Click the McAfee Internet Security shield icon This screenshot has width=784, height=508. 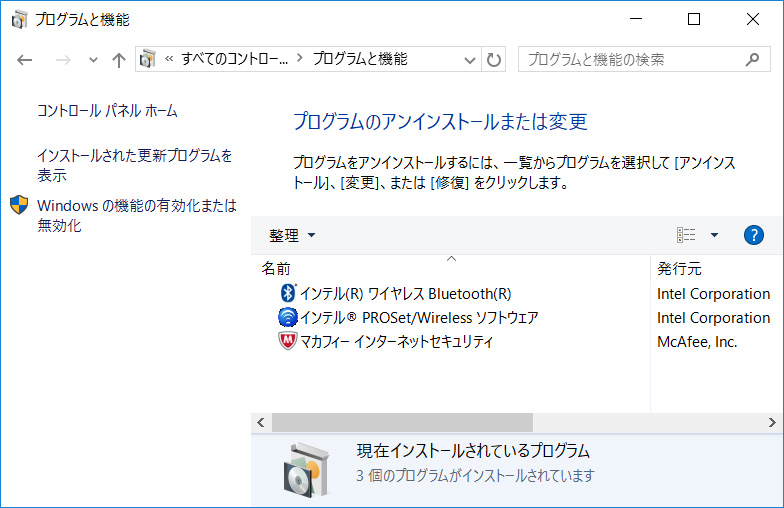pyautogui.click(x=288, y=342)
